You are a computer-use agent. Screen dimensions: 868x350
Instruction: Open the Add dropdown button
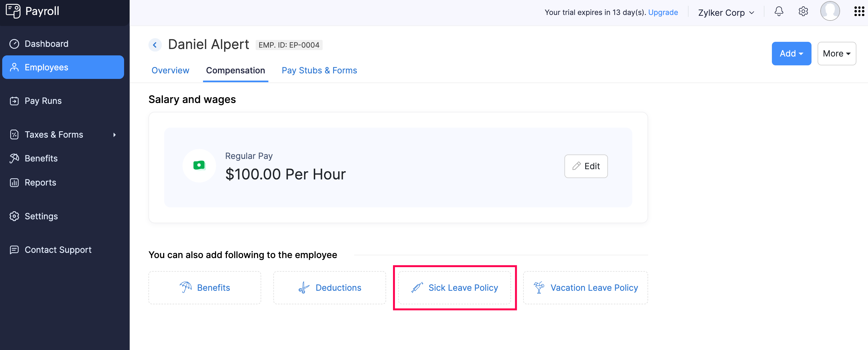791,53
